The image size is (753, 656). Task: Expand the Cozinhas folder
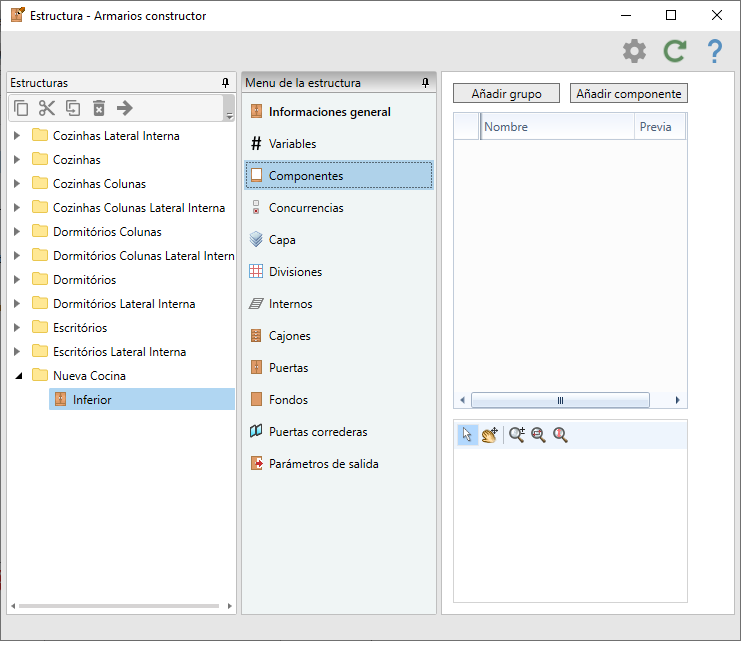click(x=17, y=160)
